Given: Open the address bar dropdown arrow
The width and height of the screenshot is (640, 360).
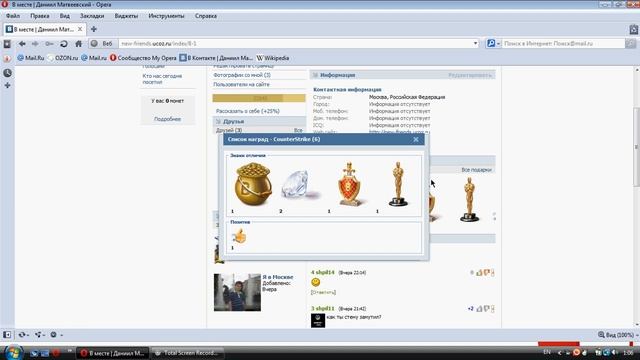Looking at the screenshot, I should [x=476, y=43].
